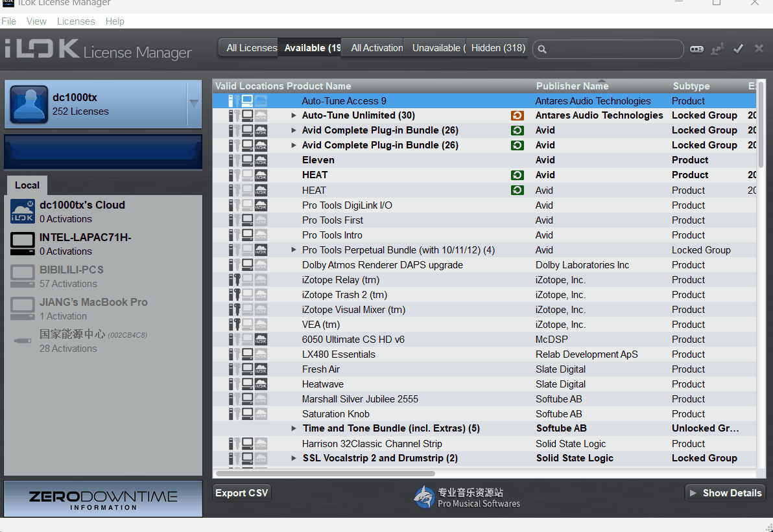Click the Show Details button
The image size is (773, 532).
[x=725, y=493]
